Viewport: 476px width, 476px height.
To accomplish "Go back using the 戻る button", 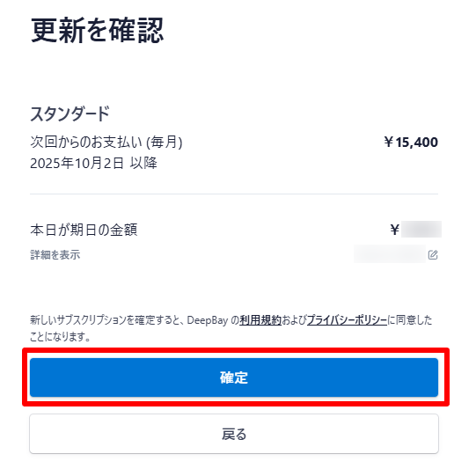I will click(234, 434).
